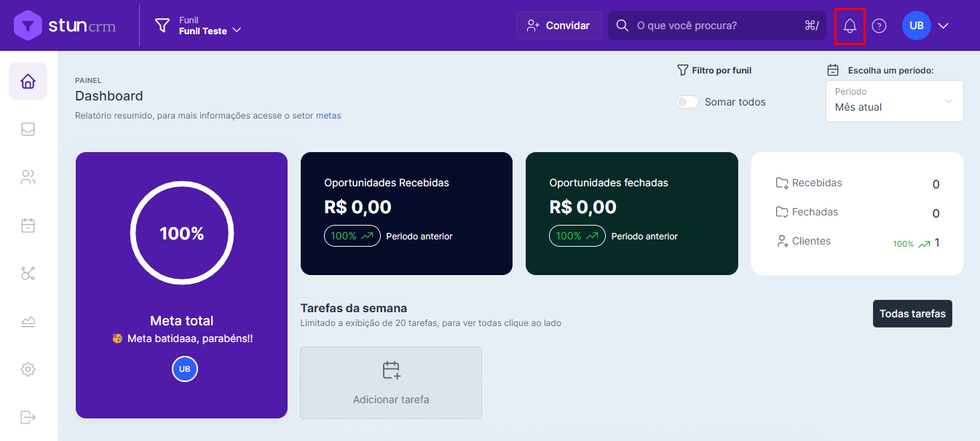Open the notifications bell icon
Viewport: 980px width, 441px height.
850,26
